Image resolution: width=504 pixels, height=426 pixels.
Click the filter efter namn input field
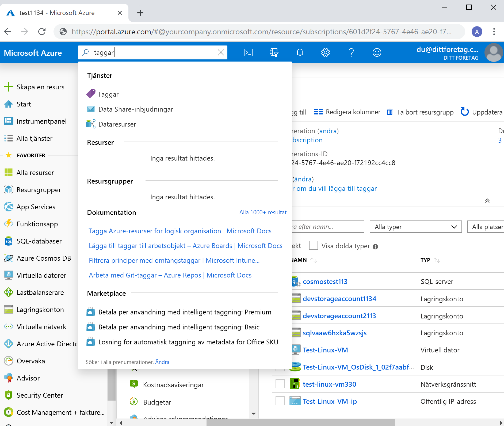328,227
